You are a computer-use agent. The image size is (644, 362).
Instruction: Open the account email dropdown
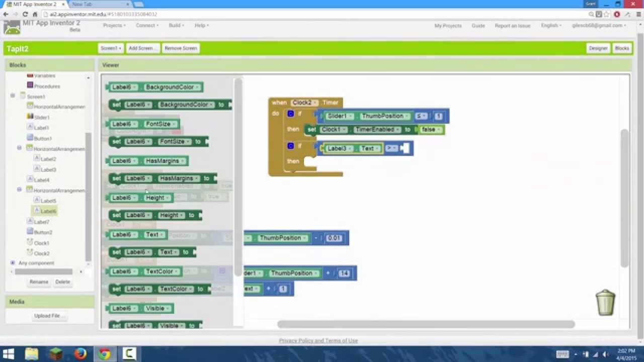tap(599, 26)
